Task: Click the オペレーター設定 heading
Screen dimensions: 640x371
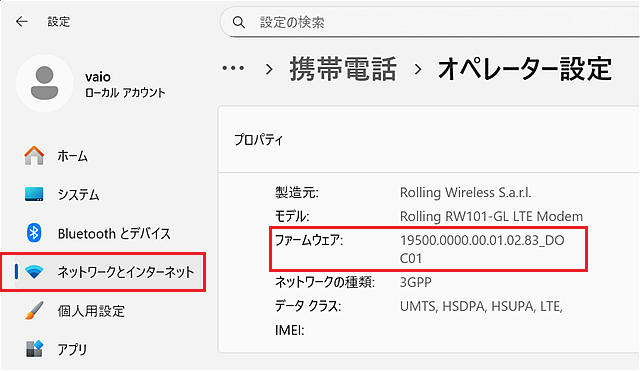Action: click(524, 69)
